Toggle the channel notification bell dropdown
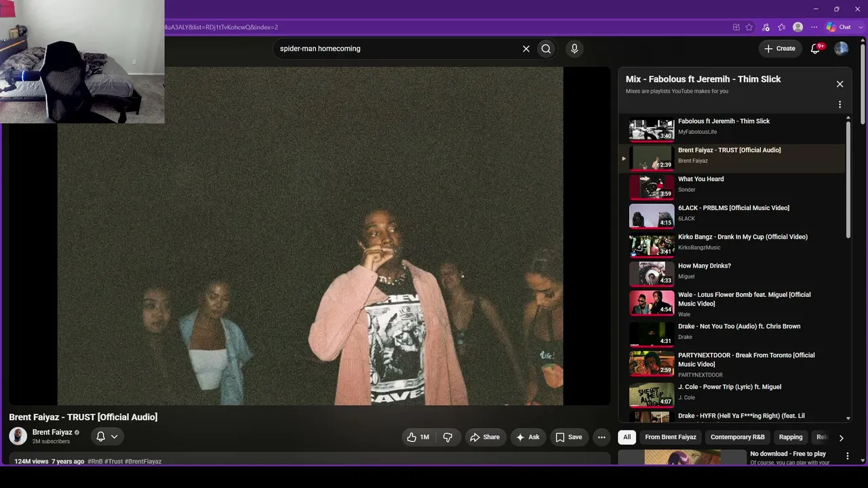 pyautogui.click(x=106, y=436)
